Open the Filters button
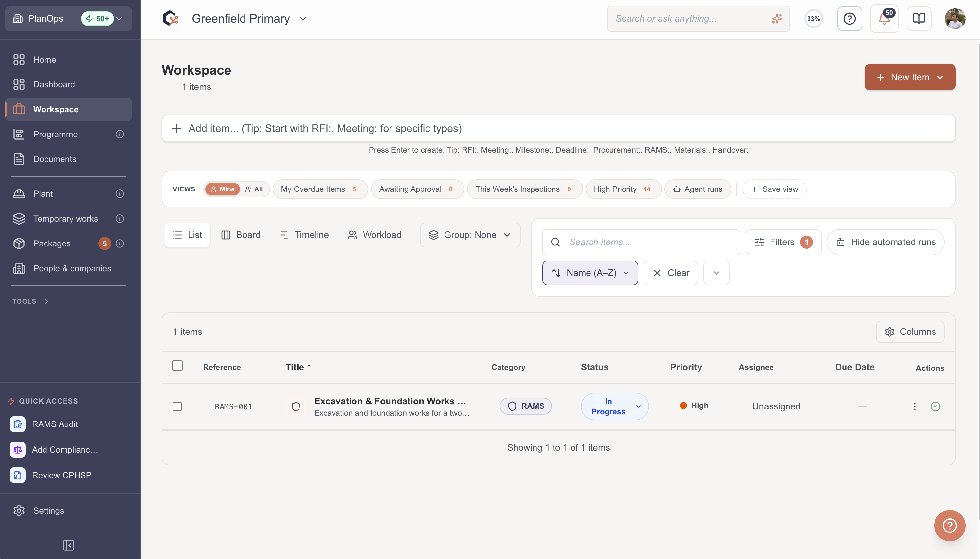Viewport: 980px width, 559px height. pyautogui.click(x=783, y=242)
